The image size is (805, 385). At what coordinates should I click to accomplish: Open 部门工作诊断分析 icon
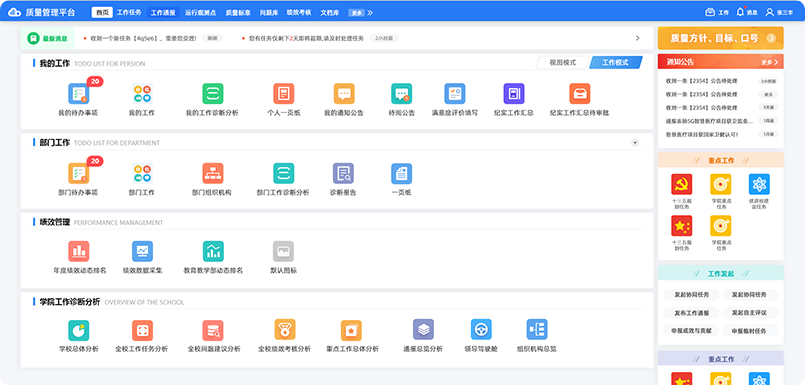[x=283, y=174]
